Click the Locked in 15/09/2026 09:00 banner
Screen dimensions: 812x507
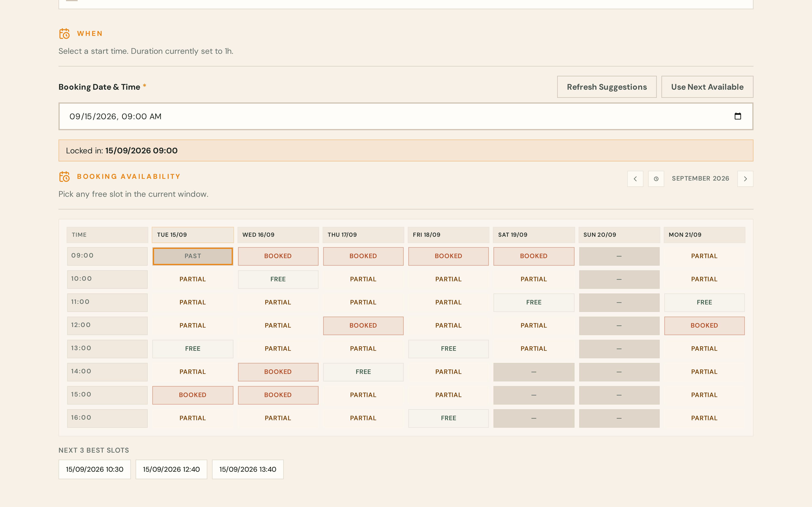406,150
